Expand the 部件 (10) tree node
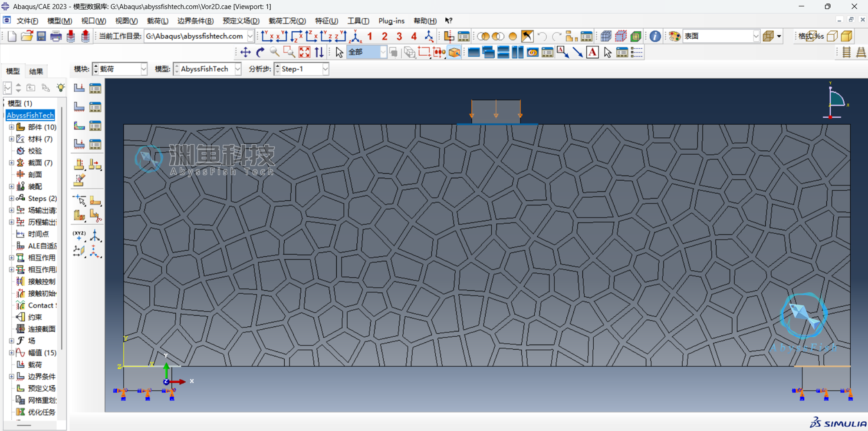Image resolution: width=868 pixels, height=431 pixels. click(11, 127)
